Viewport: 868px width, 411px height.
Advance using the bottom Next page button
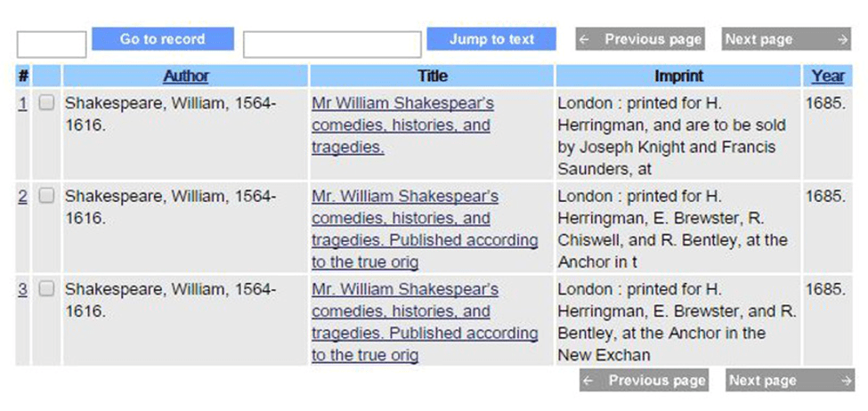coord(790,381)
